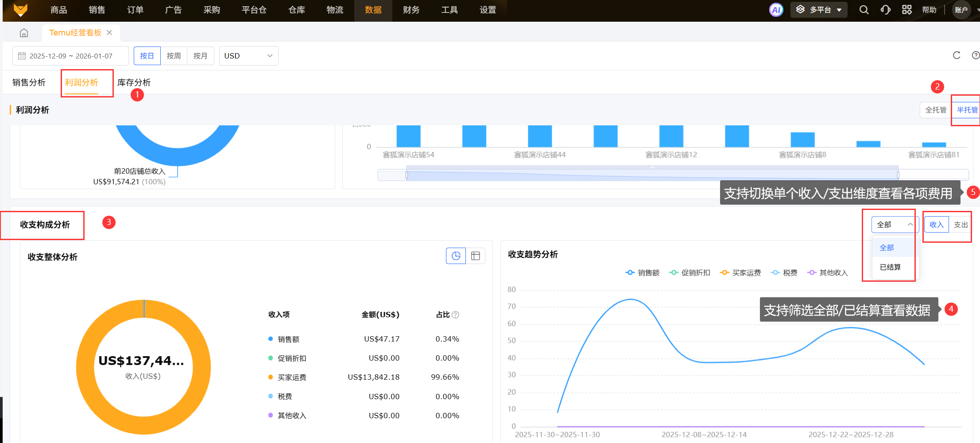Choose 已结算 from the dropdown list
This screenshot has height=443, width=980.
[890, 267]
